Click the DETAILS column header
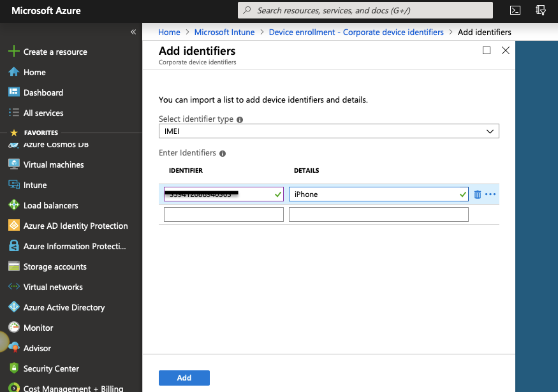This screenshot has width=558, height=392. (306, 170)
